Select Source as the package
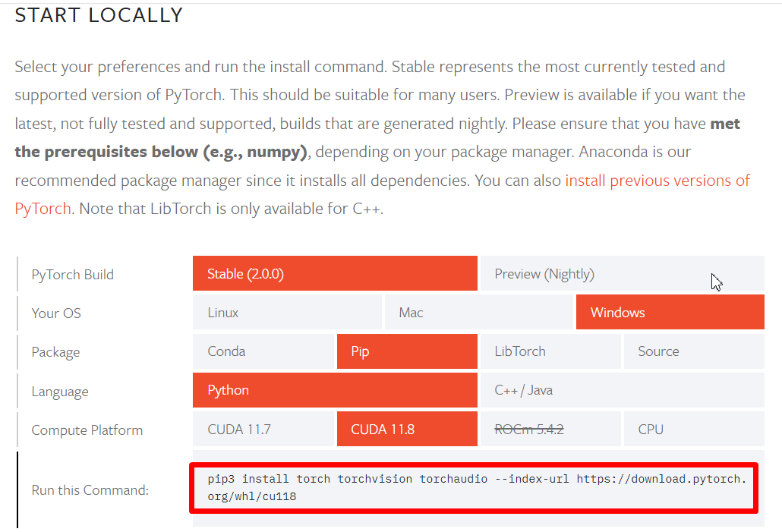This screenshot has width=782, height=532. coord(693,351)
